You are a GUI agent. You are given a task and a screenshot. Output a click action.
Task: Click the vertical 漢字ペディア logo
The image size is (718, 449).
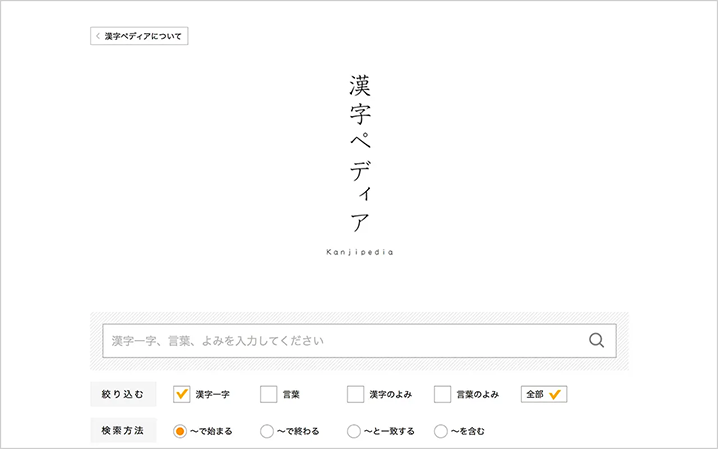tap(360, 152)
